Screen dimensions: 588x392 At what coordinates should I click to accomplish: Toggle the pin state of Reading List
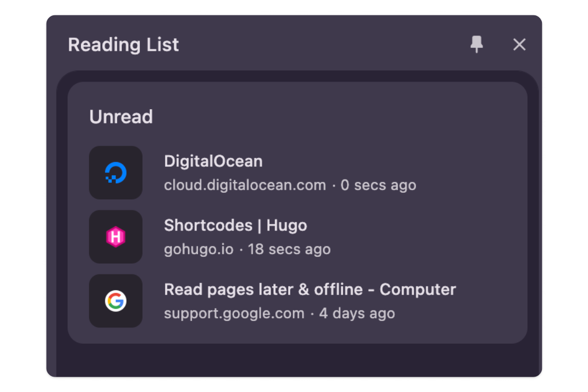(x=476, y=44)
